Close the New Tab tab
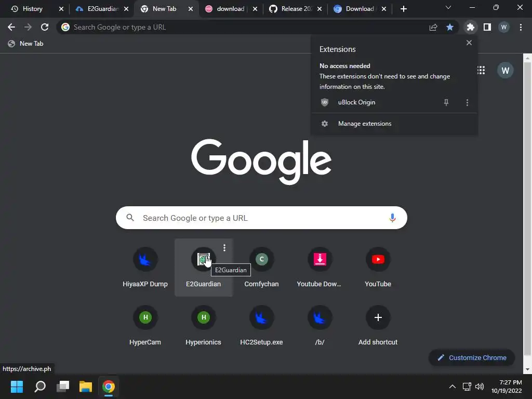This screenshot has width=532, height=399. [x=191, y=9]
